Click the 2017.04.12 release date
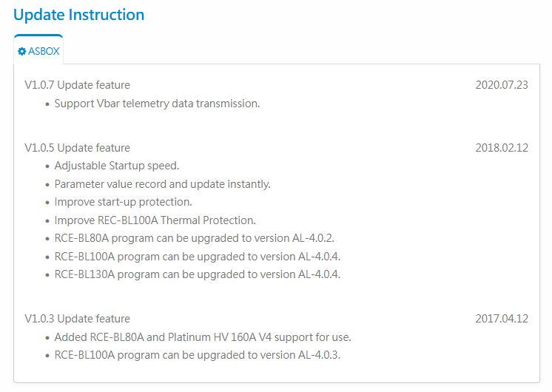This screenshot has width=552, height=392. [502, 319]
